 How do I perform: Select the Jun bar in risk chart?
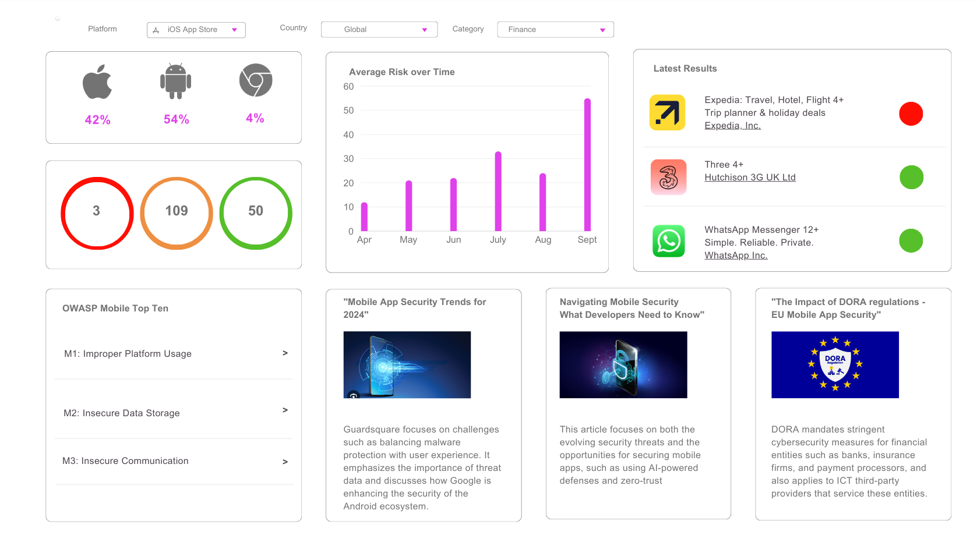pos(453,204)
